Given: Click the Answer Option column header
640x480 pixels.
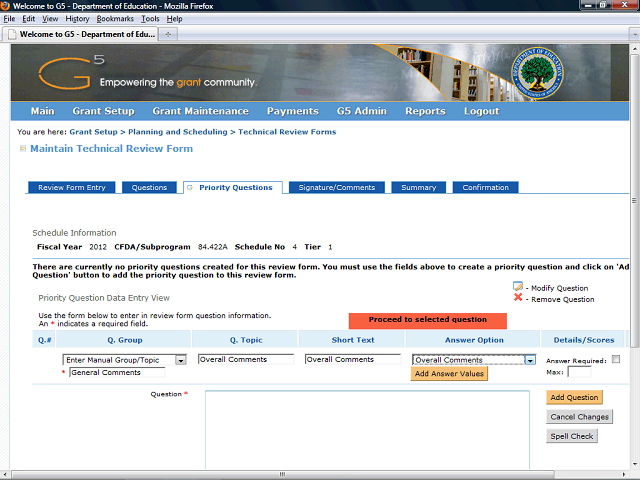Looking at the screenshot, I should 474,340.
